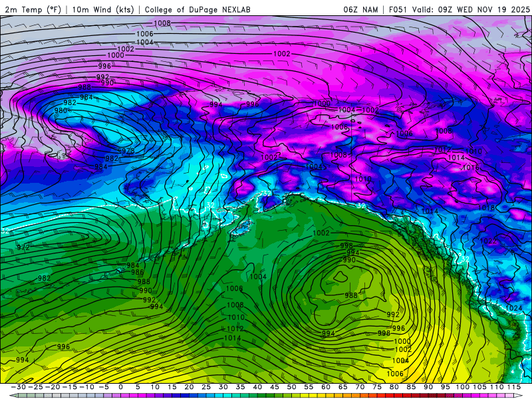Click the '10m Wind (kts)' header label
The width and height of the screenshot is (532, 399).
103,9
